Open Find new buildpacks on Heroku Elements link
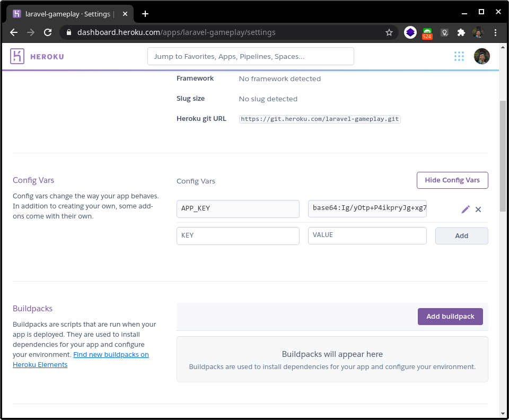This screenshot has height=420, width=509. (81, 360)
